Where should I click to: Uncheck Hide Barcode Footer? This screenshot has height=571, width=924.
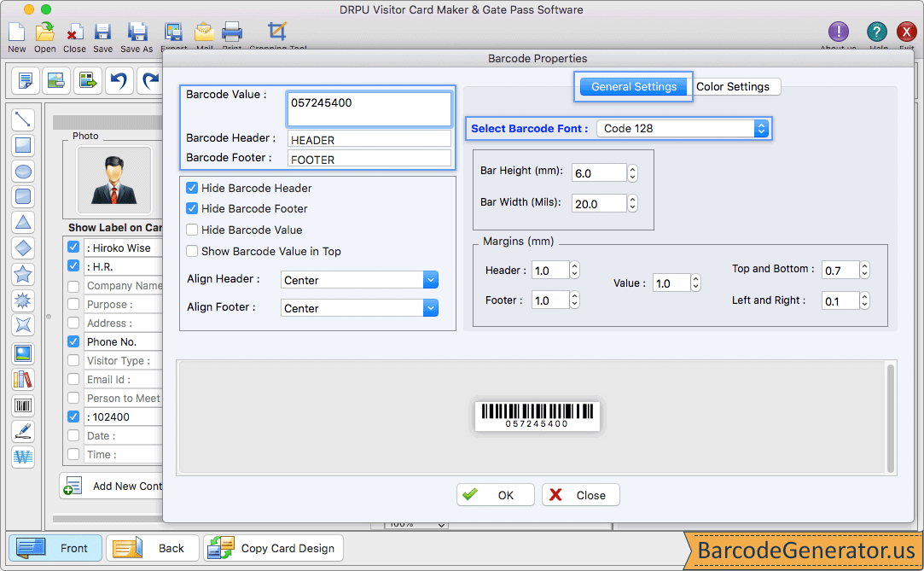pyautogui.click(x=192, y=208)
